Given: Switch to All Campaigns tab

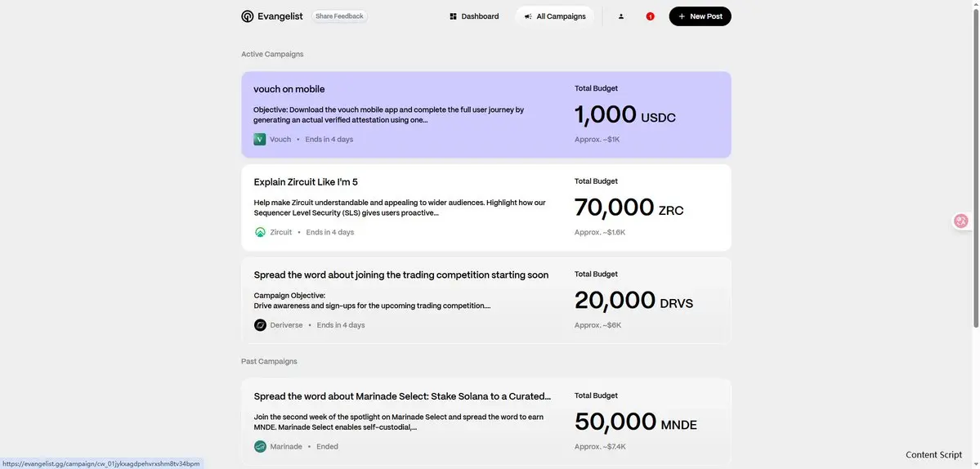Looking at the screenshot, I should pyautogui.click(x=555, y=16).
